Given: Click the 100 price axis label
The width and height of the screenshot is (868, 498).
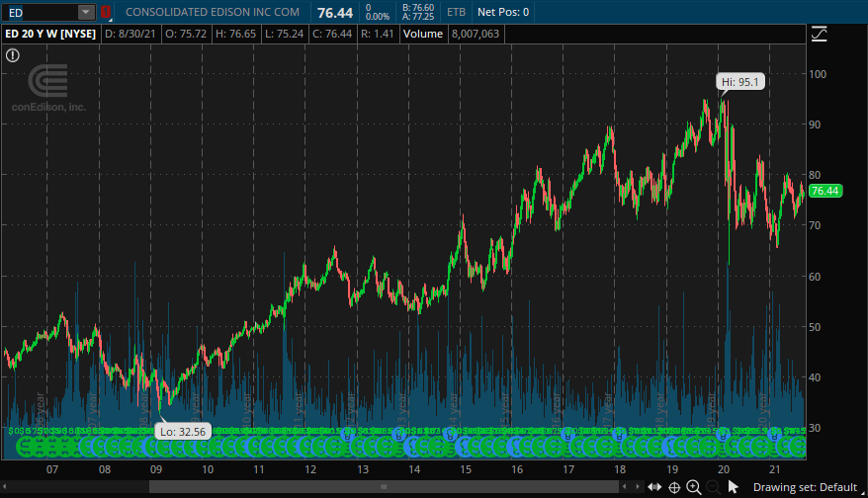Looking at the screenshot, I should [818, 74].
